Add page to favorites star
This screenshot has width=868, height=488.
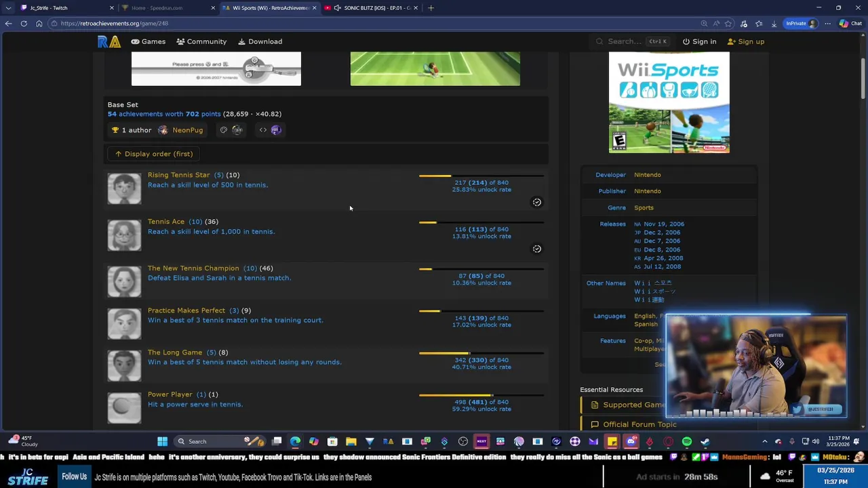[x=728, y=23]
